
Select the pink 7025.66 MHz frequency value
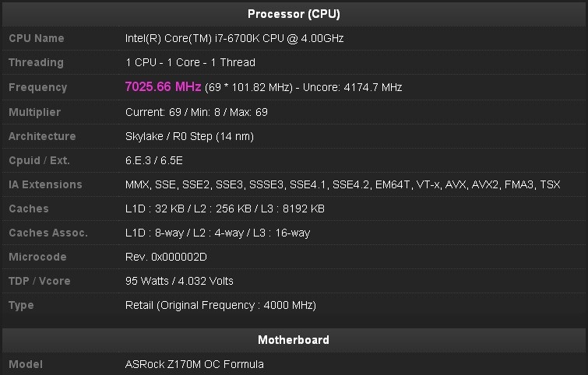tap(164, 86)
